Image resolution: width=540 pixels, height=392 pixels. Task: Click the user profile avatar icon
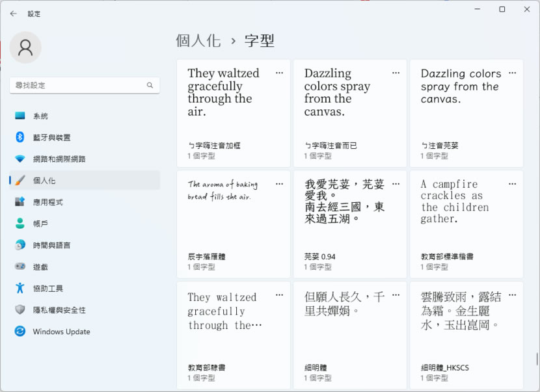(x=26, y=47)
